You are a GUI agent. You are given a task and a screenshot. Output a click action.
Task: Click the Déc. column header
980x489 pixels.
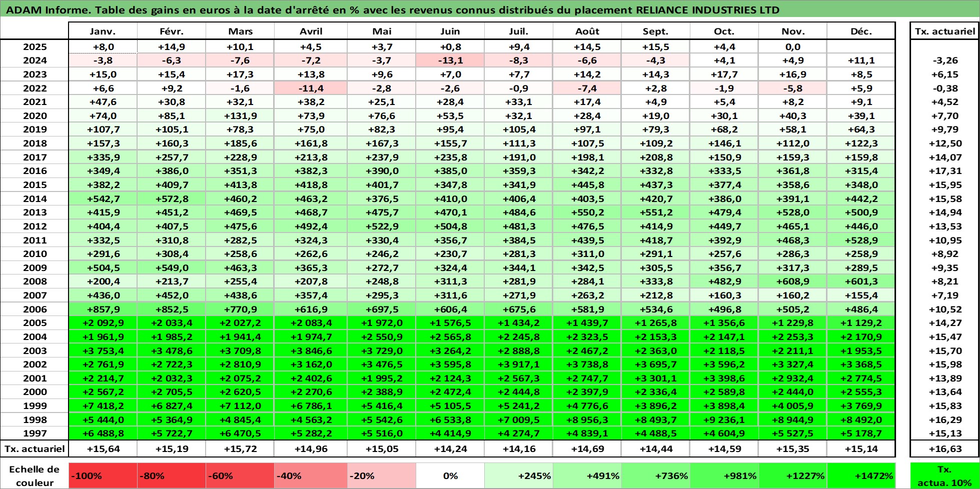click(861, 31)
